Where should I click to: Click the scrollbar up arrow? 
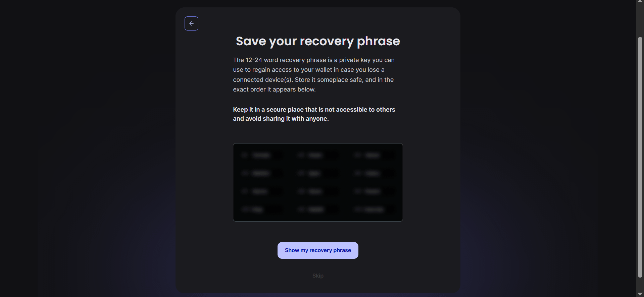(640, 2)
